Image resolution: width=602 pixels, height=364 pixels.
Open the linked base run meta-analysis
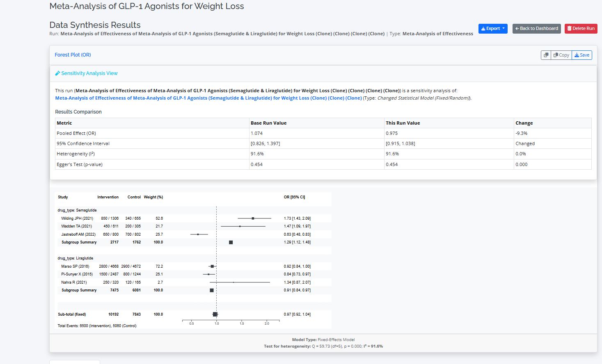(208, 98)
